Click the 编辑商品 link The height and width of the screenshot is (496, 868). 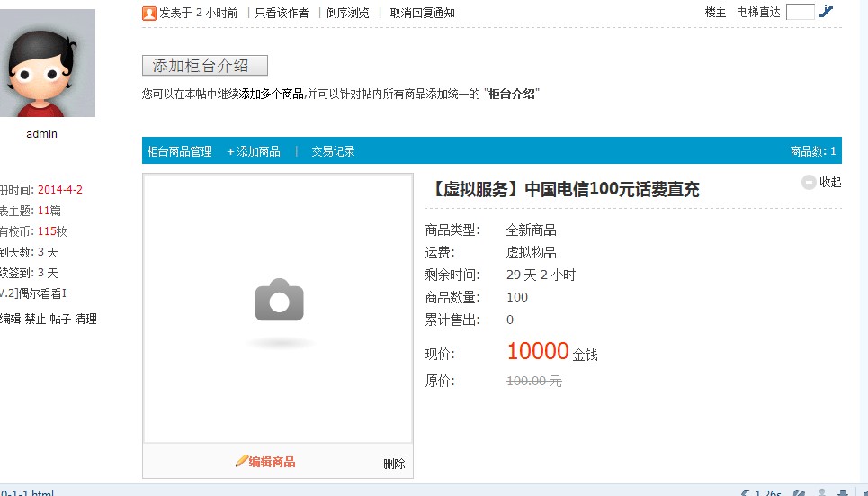coord(272,462)
